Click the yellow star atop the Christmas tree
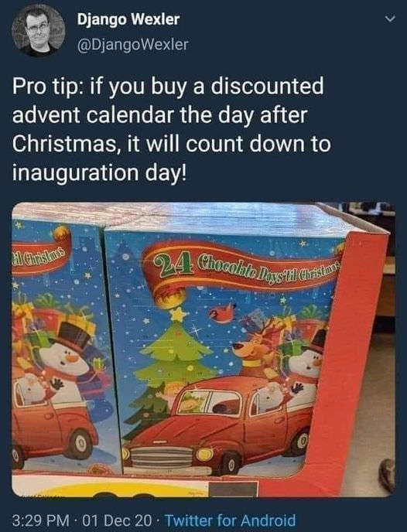407x532 pixels. 179,314
